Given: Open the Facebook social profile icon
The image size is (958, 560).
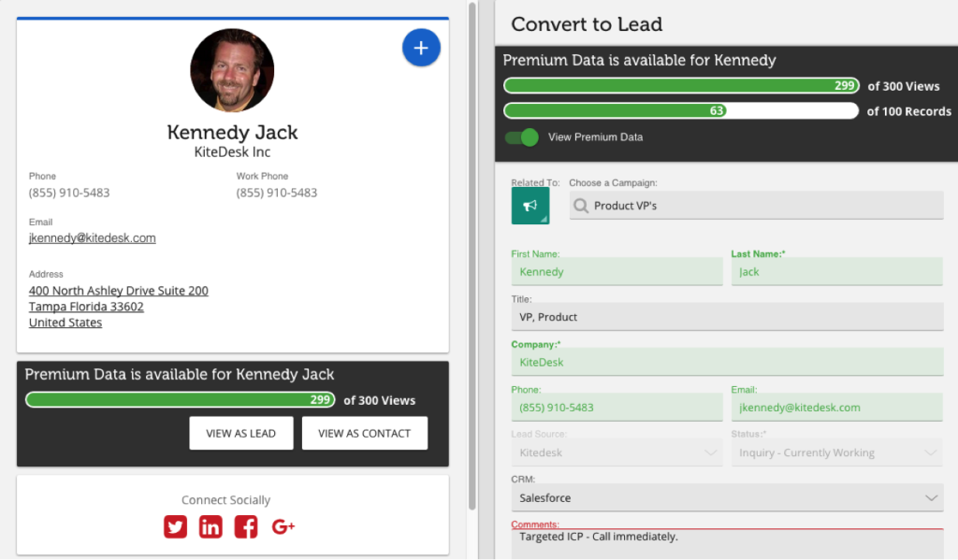Looking at the screenshot, I should tap(246, 527).
